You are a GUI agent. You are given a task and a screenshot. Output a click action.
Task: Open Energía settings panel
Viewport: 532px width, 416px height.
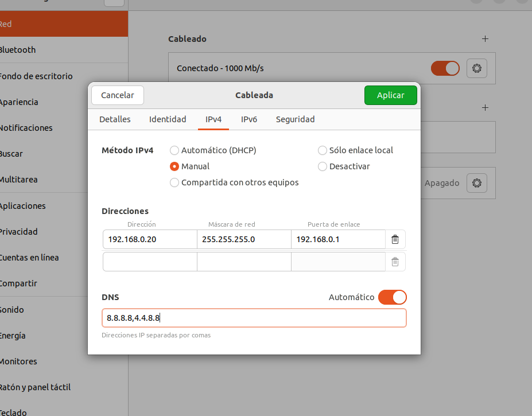[x=44, y=336]
